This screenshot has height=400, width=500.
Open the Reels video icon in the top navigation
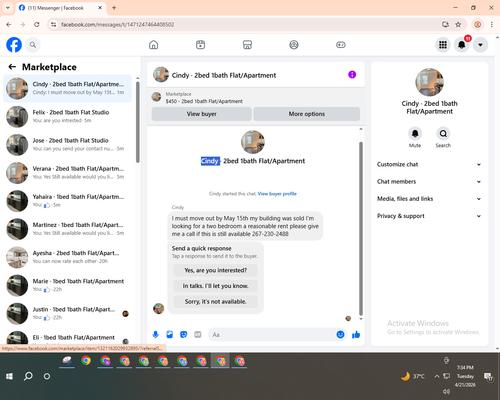pyautogui.click(x=200, y=45)
